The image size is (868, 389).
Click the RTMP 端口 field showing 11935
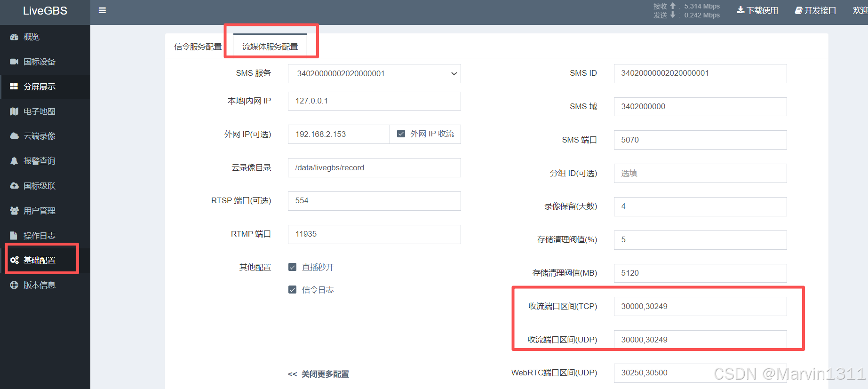click(x=374, y=234)
